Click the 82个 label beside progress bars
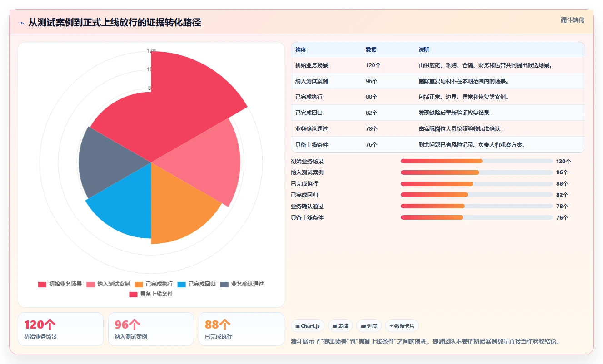This screenshot has height=364, width=603. pos(562,195)
